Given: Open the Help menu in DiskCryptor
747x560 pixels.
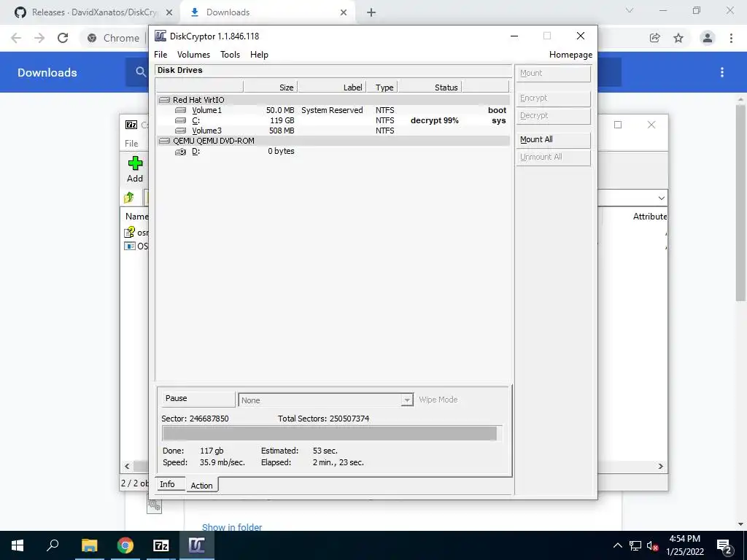Looking at the screenshot, I should 259,54.
